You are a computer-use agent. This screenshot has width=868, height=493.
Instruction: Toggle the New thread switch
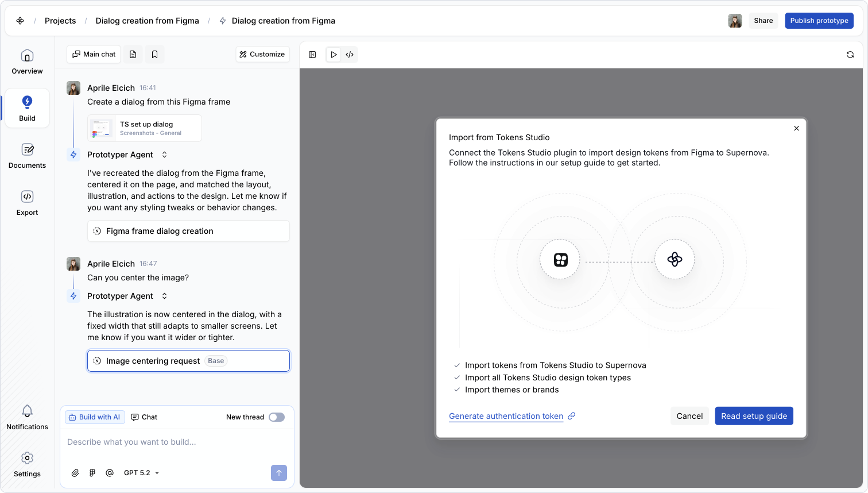tap(277, 417)
